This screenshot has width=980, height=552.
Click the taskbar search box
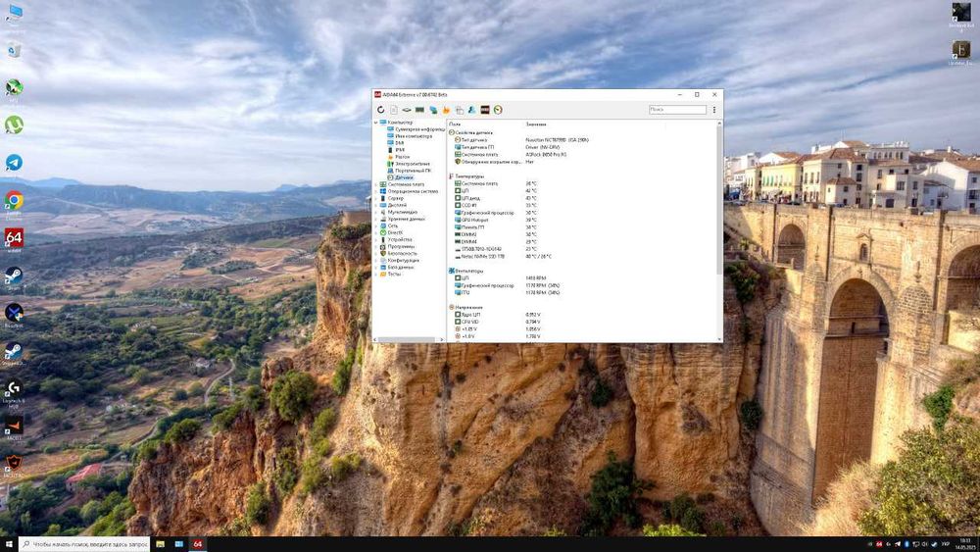tap(83, 544)
